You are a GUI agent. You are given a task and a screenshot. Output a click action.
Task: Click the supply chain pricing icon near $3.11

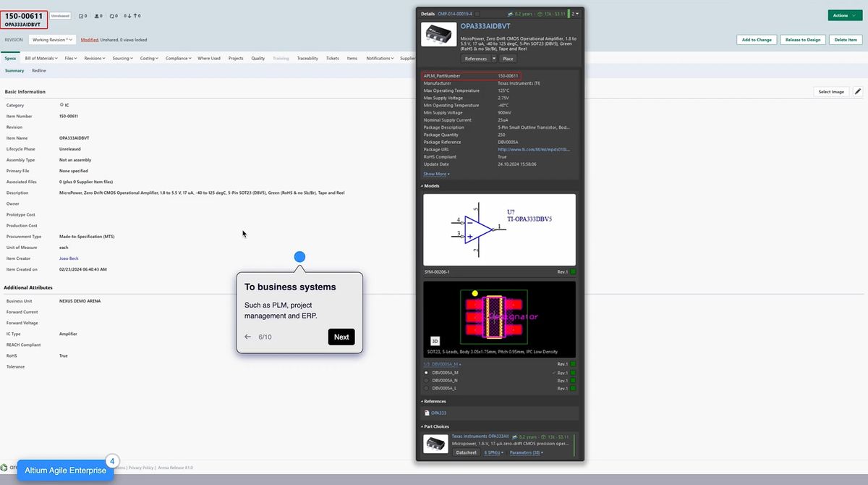[x=540, y=13]
